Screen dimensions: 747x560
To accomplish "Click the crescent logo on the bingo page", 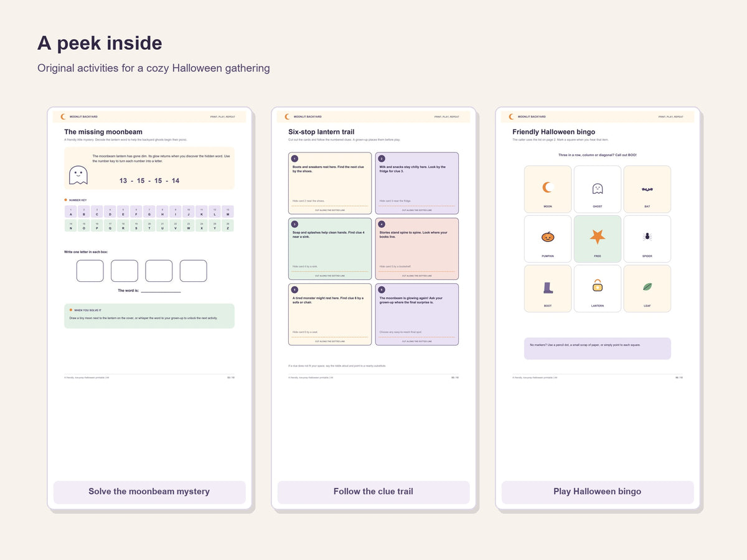I will point(512,116).
